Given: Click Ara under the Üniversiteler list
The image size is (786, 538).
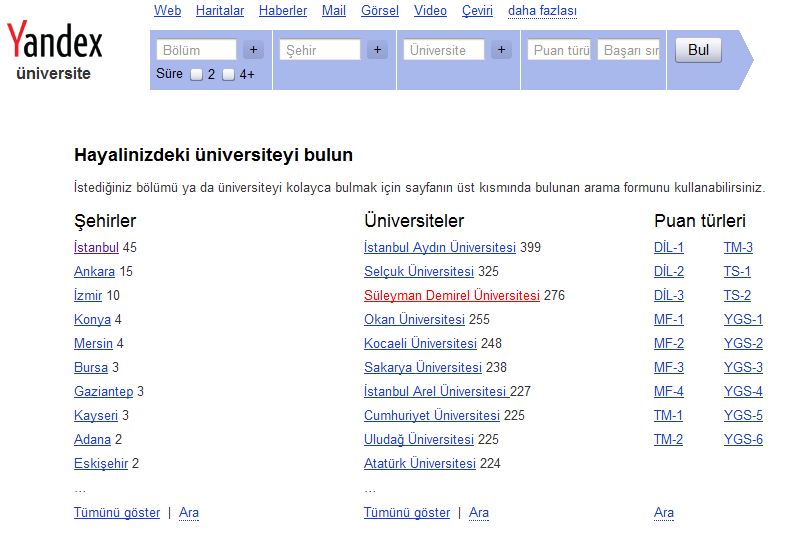Looking at the screenshot, I should [x=479, y=512].
